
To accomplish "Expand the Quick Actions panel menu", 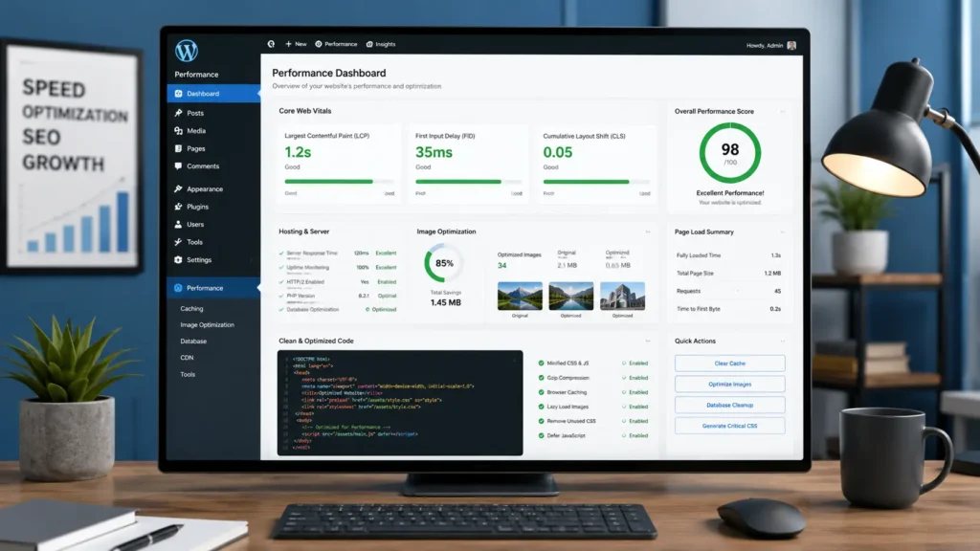I will pos(783,342).
